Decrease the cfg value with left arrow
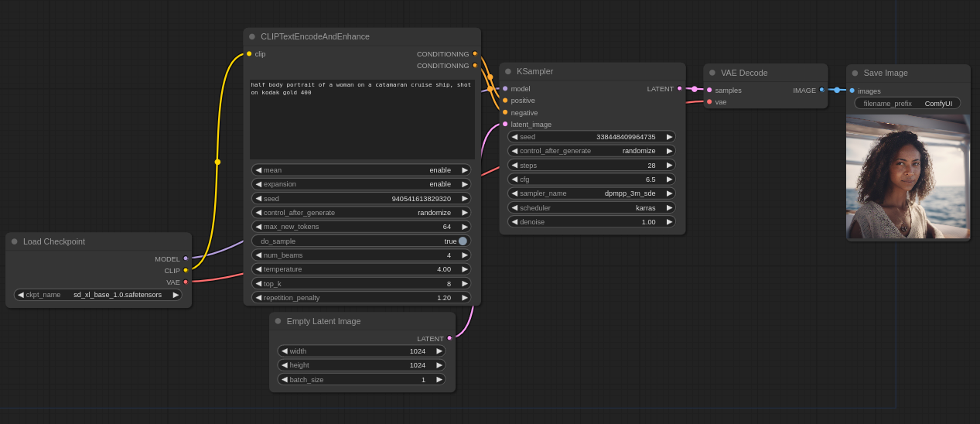 [514, 180]
